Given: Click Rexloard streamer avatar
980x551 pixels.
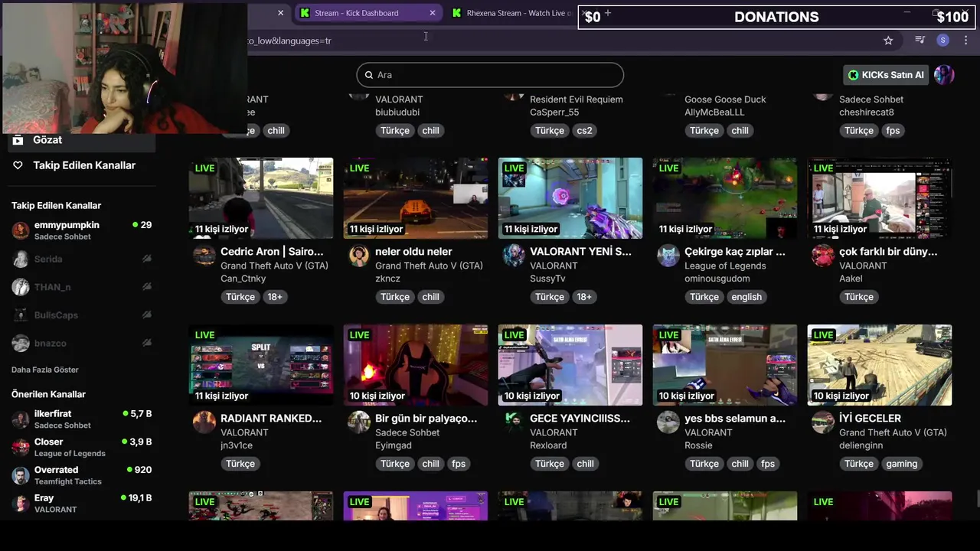Looking at the screenshot, I should point(513,422).
